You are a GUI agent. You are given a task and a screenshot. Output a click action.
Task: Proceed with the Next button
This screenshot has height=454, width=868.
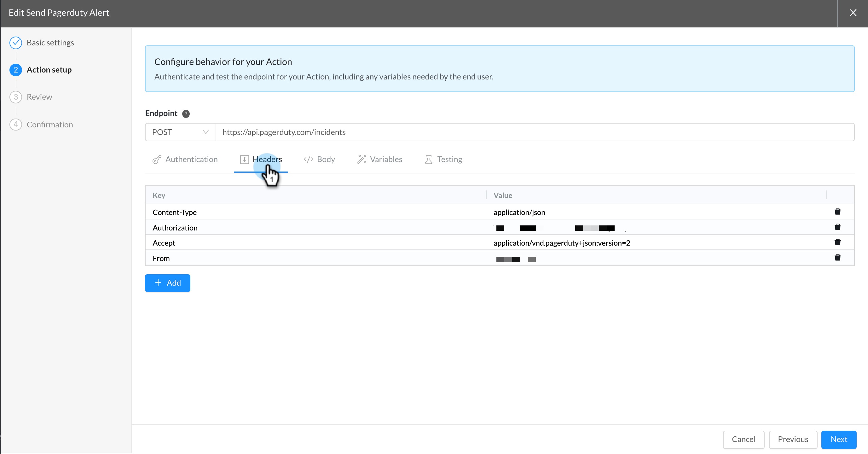(839, 439)
